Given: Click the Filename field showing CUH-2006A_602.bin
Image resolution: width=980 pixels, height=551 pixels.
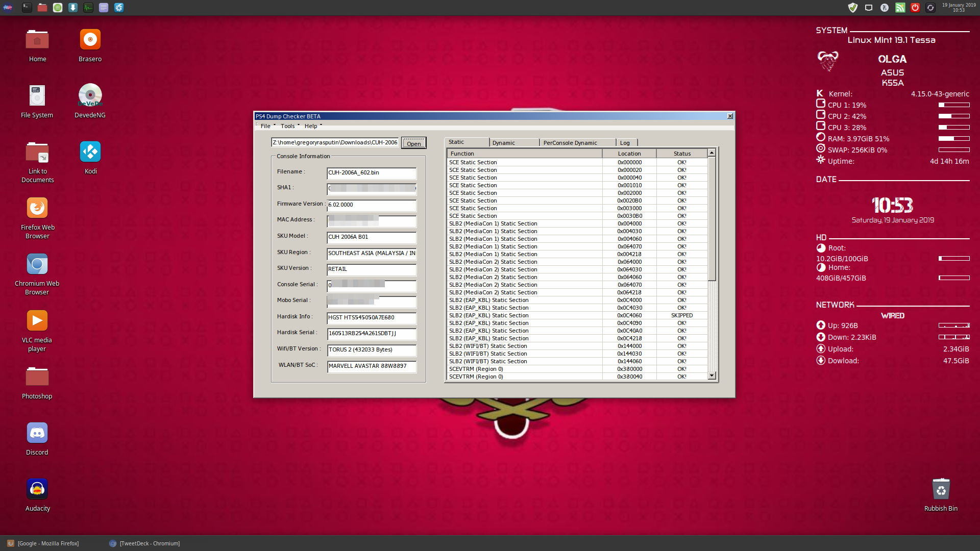Looking at the screenshot, I should point(372,173).
